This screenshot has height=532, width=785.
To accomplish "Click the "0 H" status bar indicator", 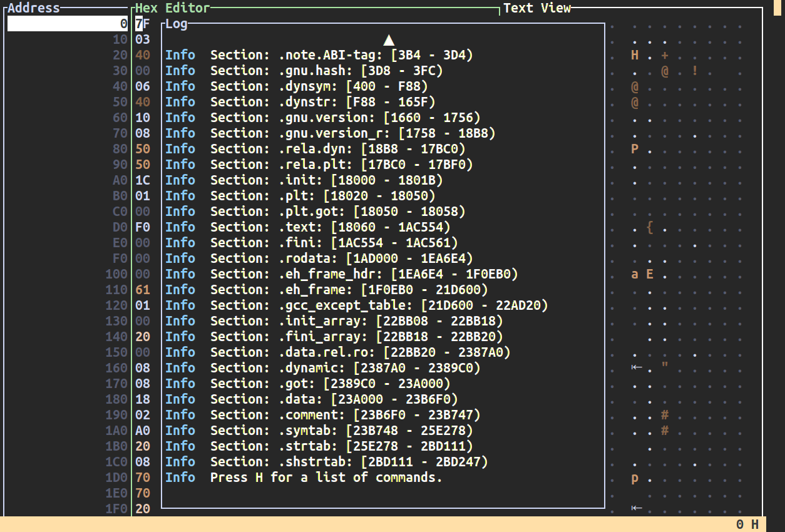I will [x=747, y=524].
